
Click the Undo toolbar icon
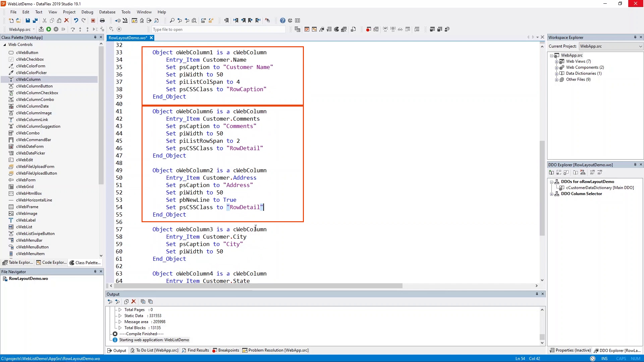(76, 20)
